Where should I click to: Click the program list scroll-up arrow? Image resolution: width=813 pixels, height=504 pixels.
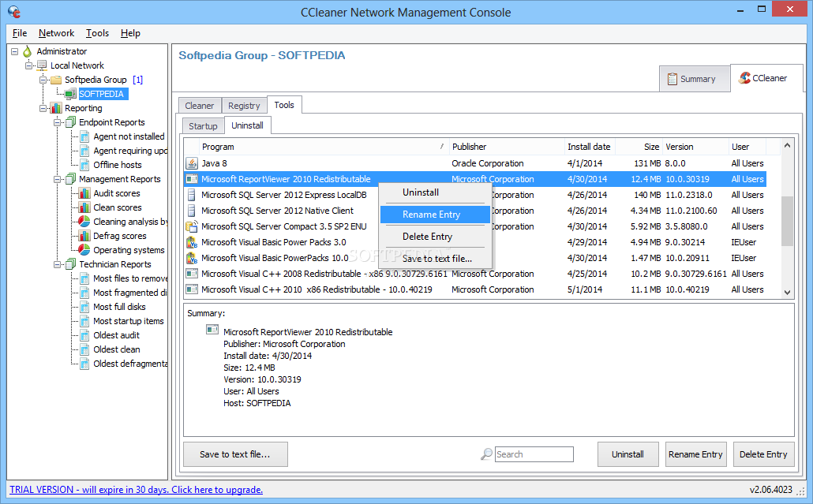click(787, 146)
